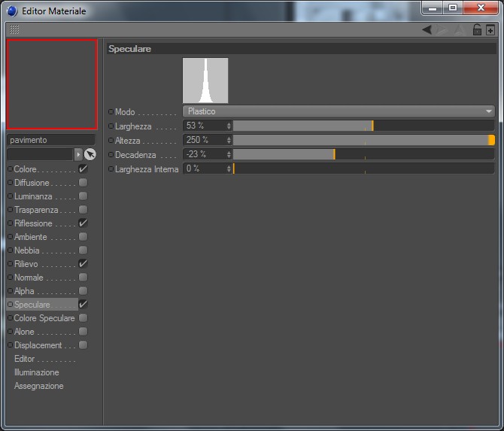
Task: Open the Assegnazione page
Action: 38,386
